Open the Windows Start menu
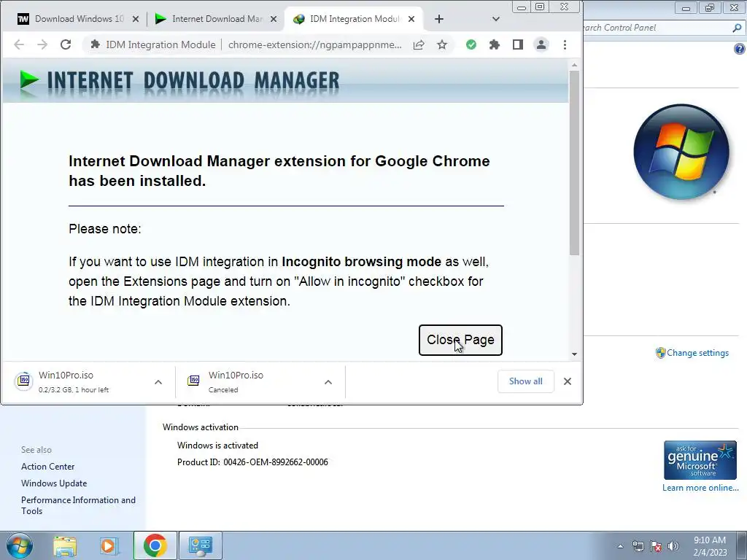This screenshot has height=560, width=747. 19,545
